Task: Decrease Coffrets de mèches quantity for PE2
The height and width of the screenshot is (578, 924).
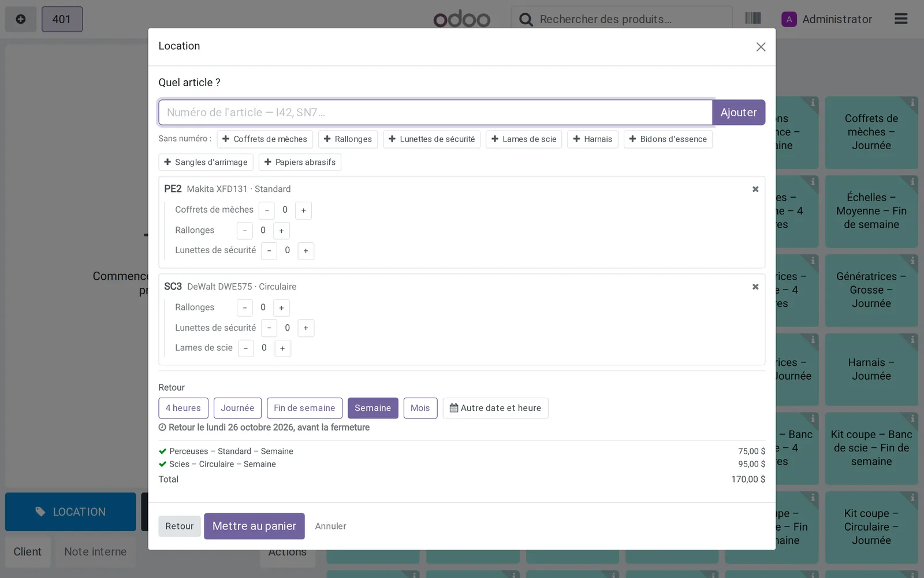Action: pyautogui.click(x=267, y=210)
